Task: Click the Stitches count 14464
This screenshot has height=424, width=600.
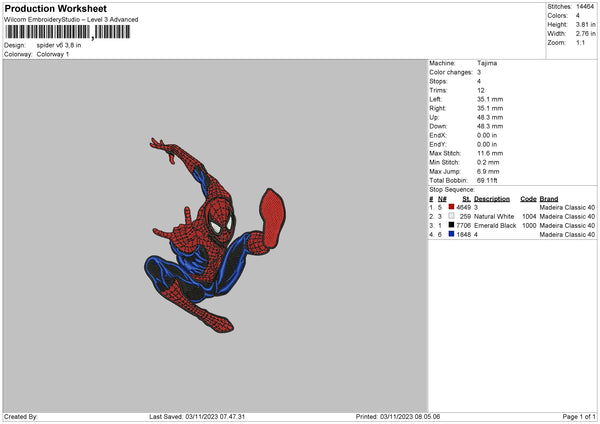Action: pos(587,6)
